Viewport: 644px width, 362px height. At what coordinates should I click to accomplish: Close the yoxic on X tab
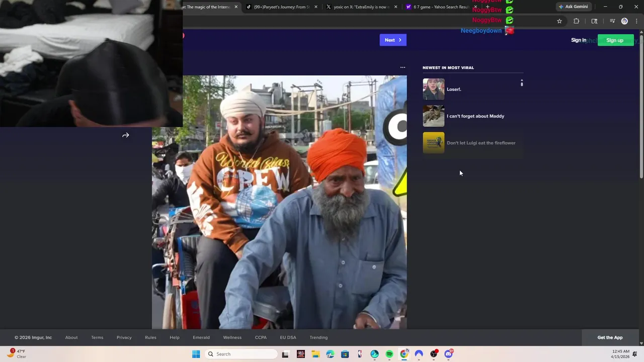[395, 7]
